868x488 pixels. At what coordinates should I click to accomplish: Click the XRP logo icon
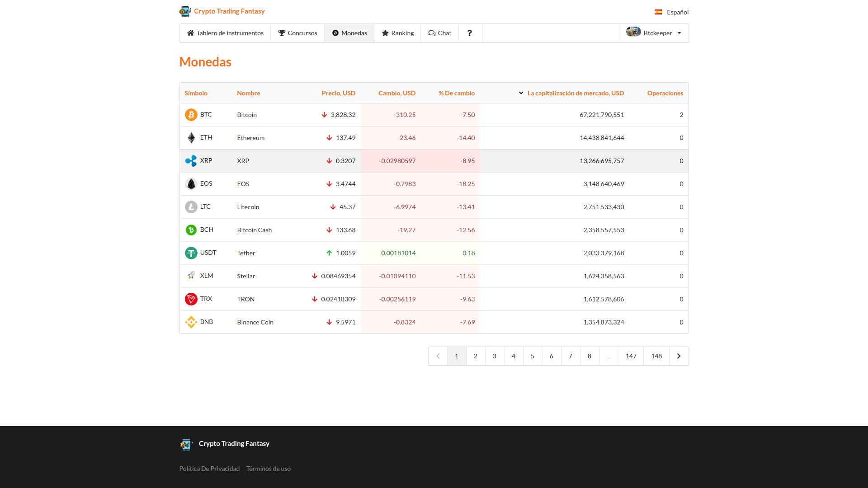191,161
